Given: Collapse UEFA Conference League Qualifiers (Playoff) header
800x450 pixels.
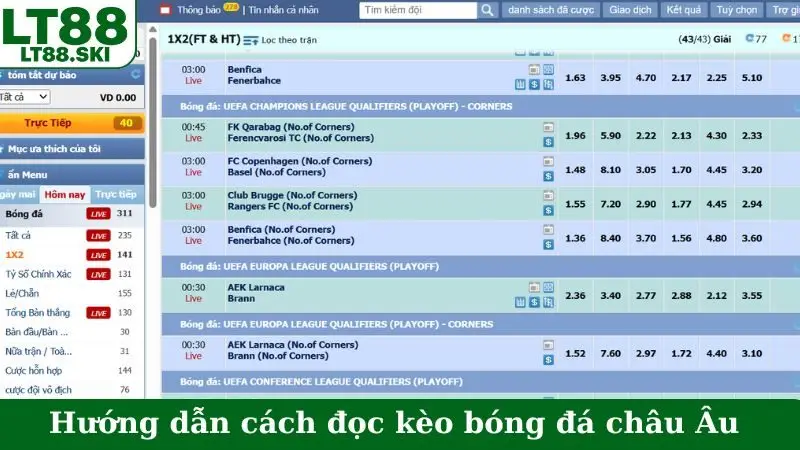Looking at the screenshot, I should [x=481, y=382].
